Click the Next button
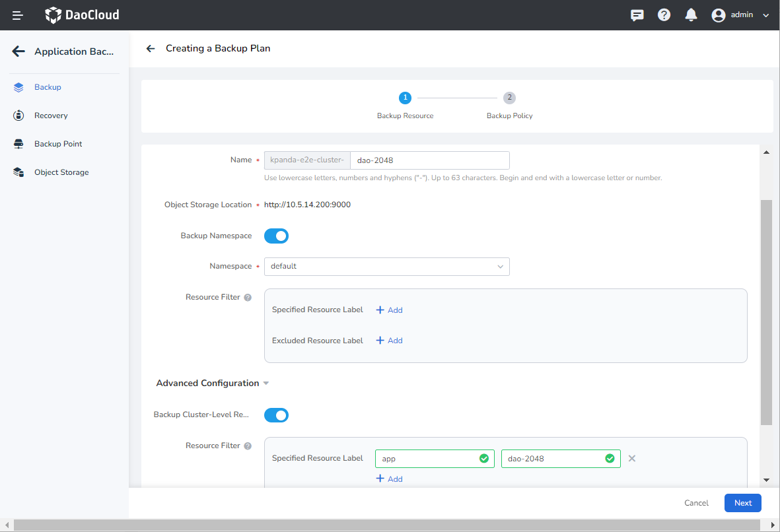The image size is (780, 532). tap(742, 502)
